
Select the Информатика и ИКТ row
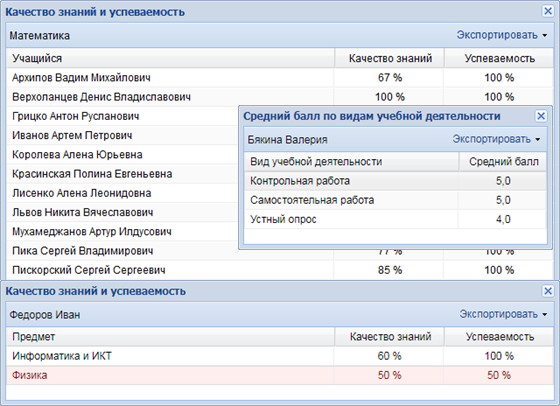(x=280, y=356)
